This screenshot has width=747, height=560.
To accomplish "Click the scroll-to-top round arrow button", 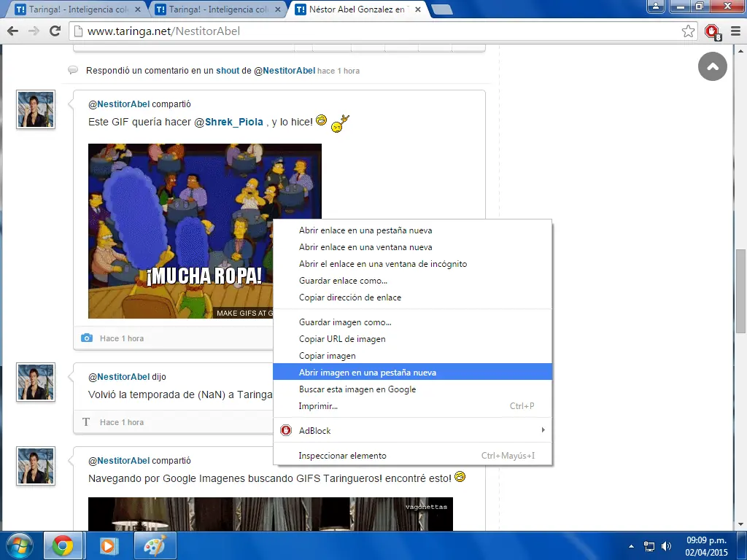I will point(712,66).
